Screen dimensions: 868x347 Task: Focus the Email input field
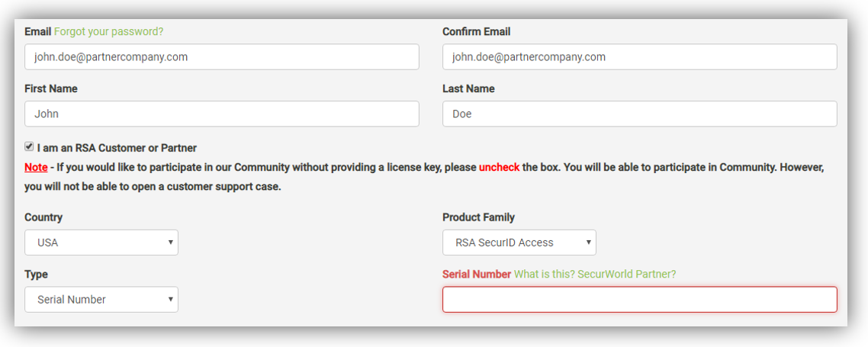(221, 56)
